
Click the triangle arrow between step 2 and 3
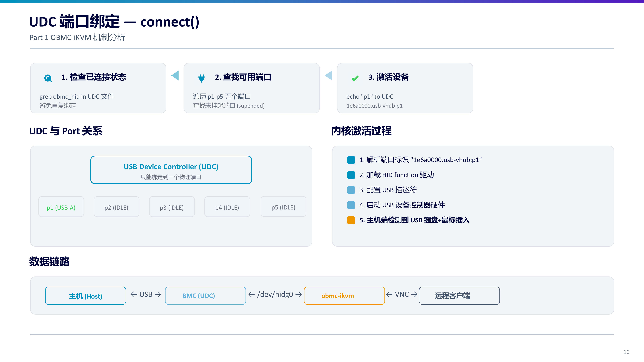click(328, 75)
